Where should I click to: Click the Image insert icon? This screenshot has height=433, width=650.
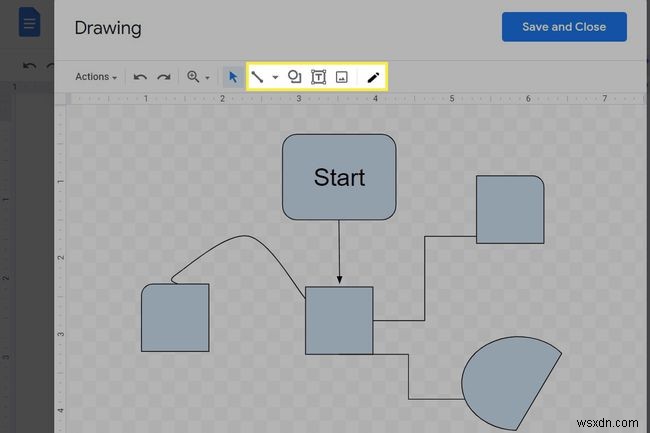tap(342, 77)
